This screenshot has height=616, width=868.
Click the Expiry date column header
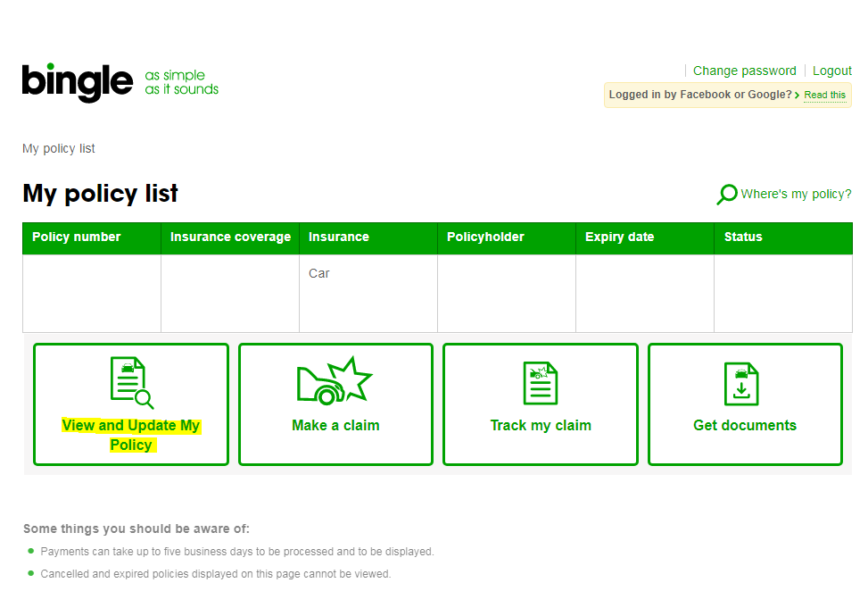tap(646, 238)
